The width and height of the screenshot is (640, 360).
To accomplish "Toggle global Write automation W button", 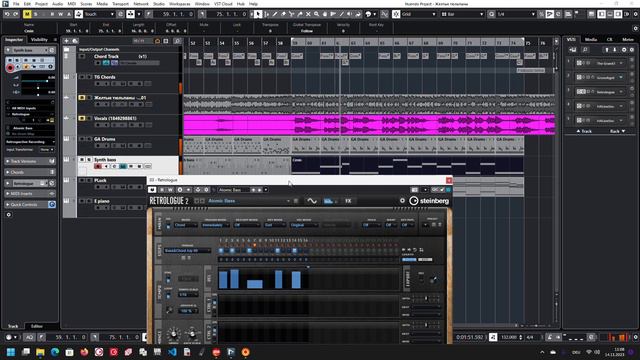I will tap(60, 14).
